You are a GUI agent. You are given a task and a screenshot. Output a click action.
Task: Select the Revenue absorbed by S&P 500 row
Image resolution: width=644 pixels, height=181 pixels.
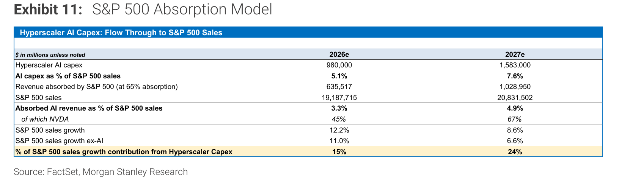coord(308,87)
